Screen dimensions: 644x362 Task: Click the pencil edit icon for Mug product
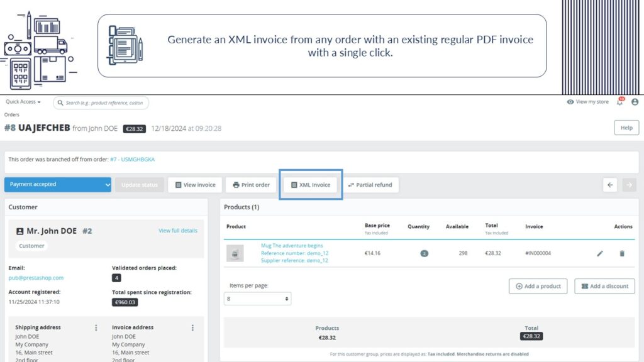tap(600, 253)
